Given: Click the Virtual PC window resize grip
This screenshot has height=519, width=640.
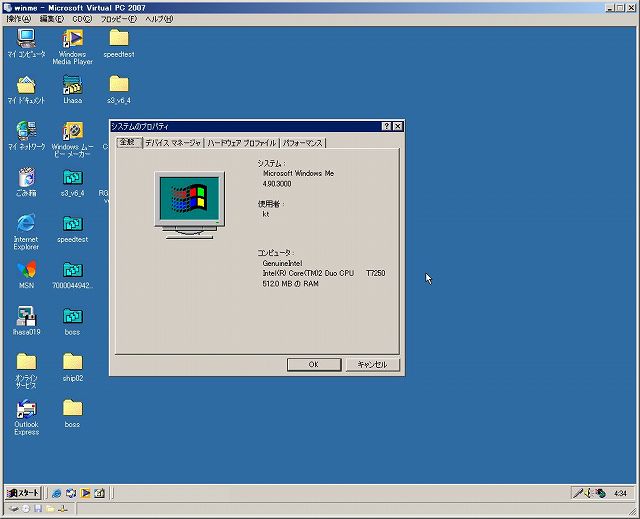Looking at the screenshot, I should pyautogui.click(x=634, y=513).
